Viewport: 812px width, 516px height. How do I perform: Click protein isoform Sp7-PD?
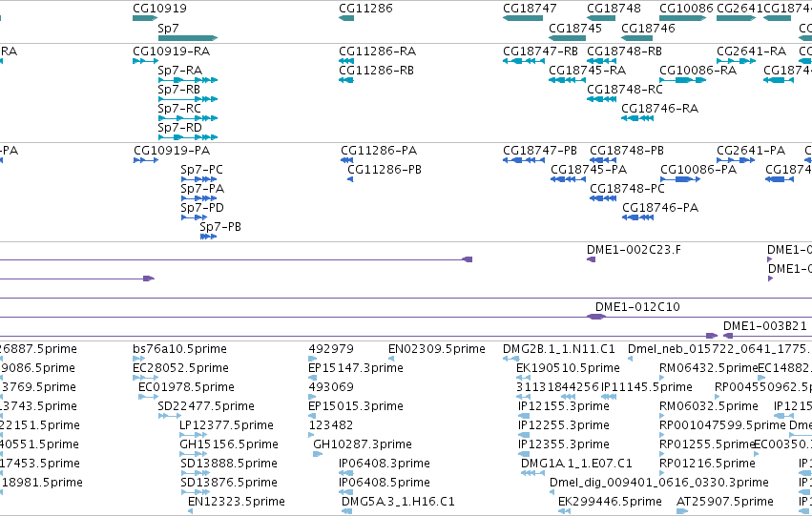202,208
